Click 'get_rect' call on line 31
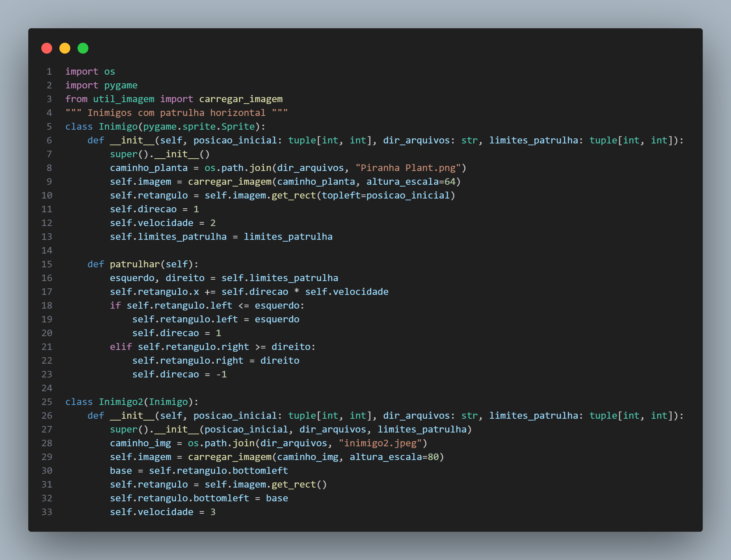The height and width of the screenshot is (560, 731). click(x=293, y=484)
